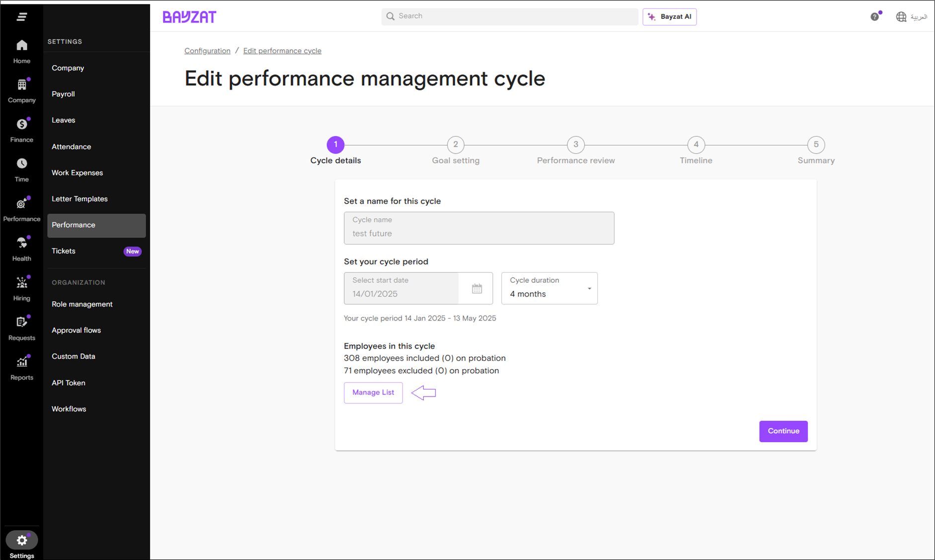Open the Health module icon

pos(21,243)
